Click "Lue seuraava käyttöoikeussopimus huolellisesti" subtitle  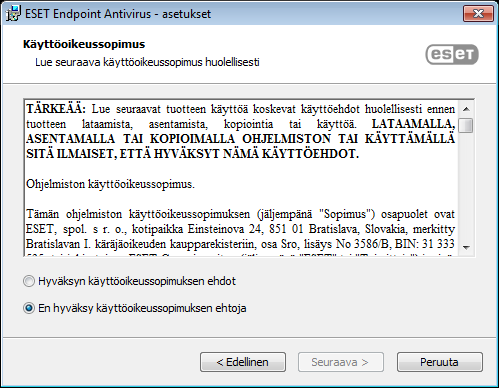pos(147,62)
